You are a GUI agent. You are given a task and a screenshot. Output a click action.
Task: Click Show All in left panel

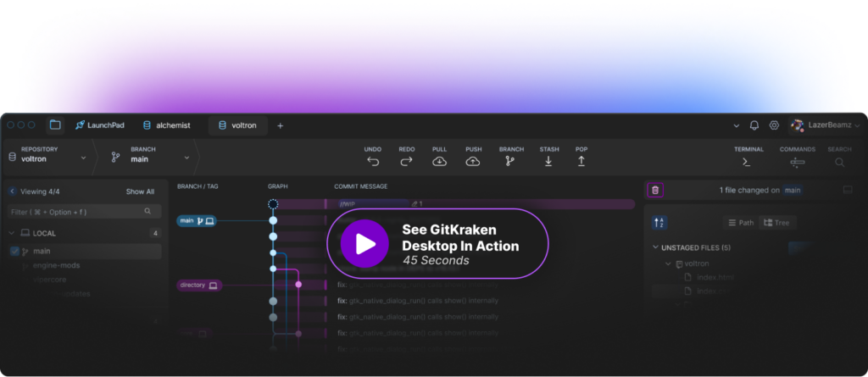[x=140, y=191]
